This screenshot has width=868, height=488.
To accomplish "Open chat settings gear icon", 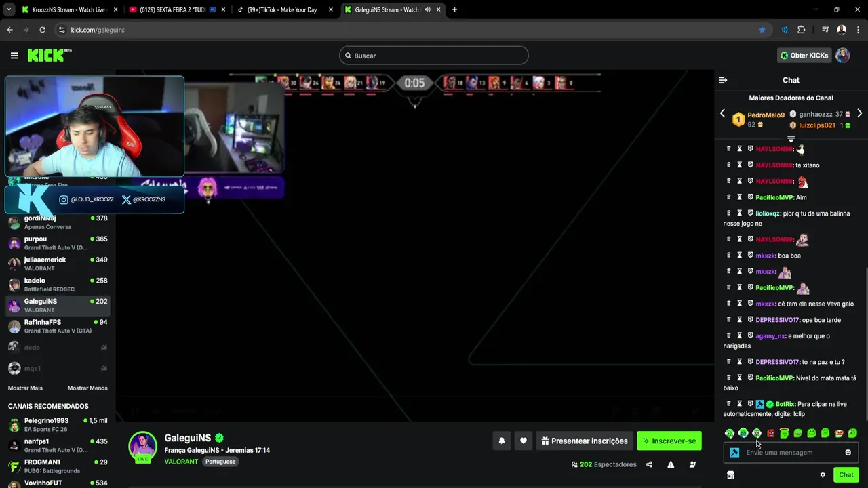I will click(x=823, y=475).
